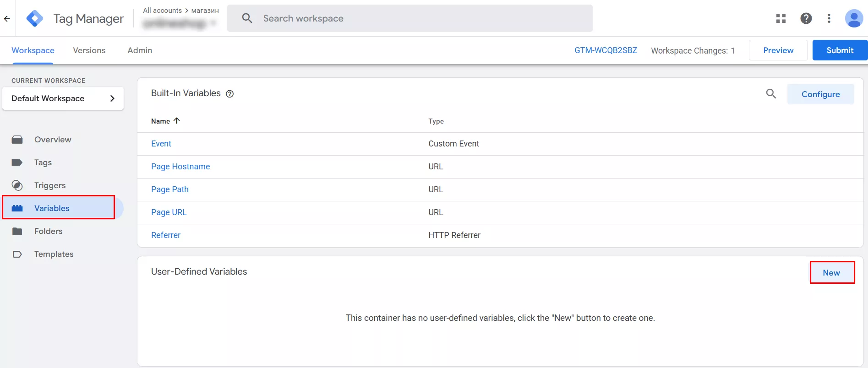The image size is (868, 368).
Task: Click the user account avatar
Action: pyautogui.click(x=853, y=18)
